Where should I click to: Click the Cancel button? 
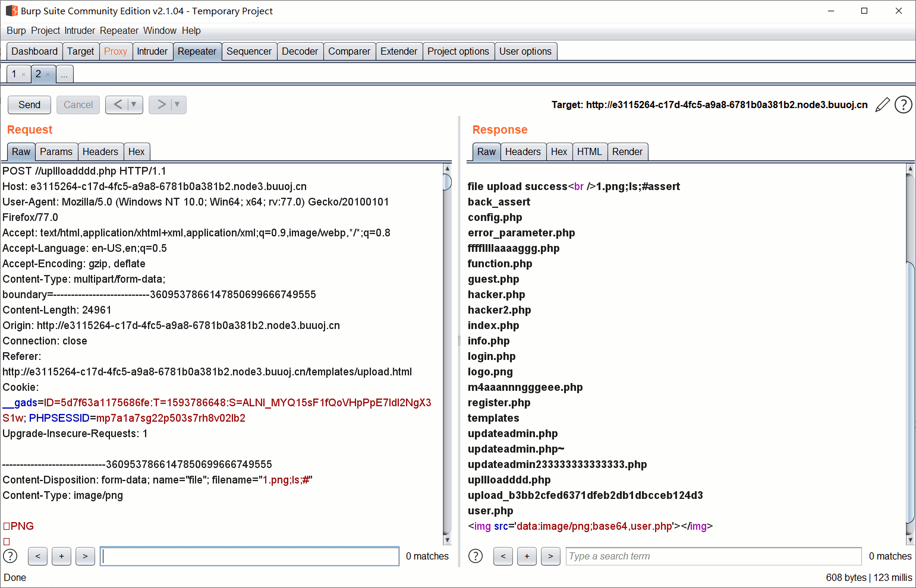coord(78,105)
